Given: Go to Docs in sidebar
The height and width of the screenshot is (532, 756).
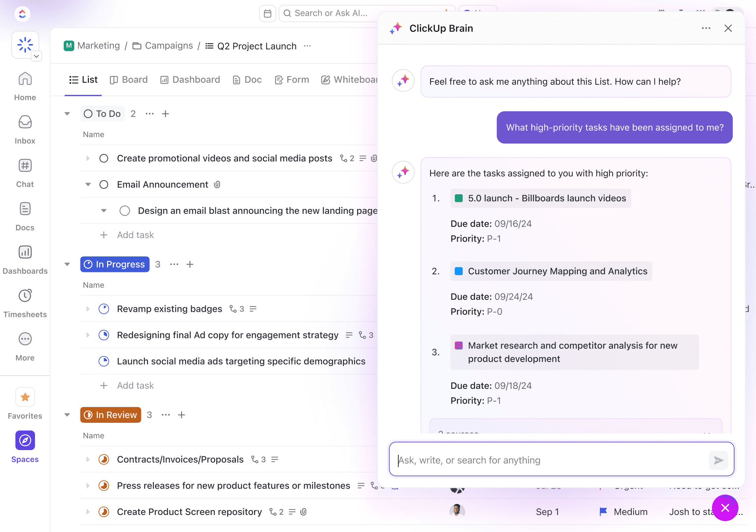Looking at the screenshot, I should tap(25, 209).
